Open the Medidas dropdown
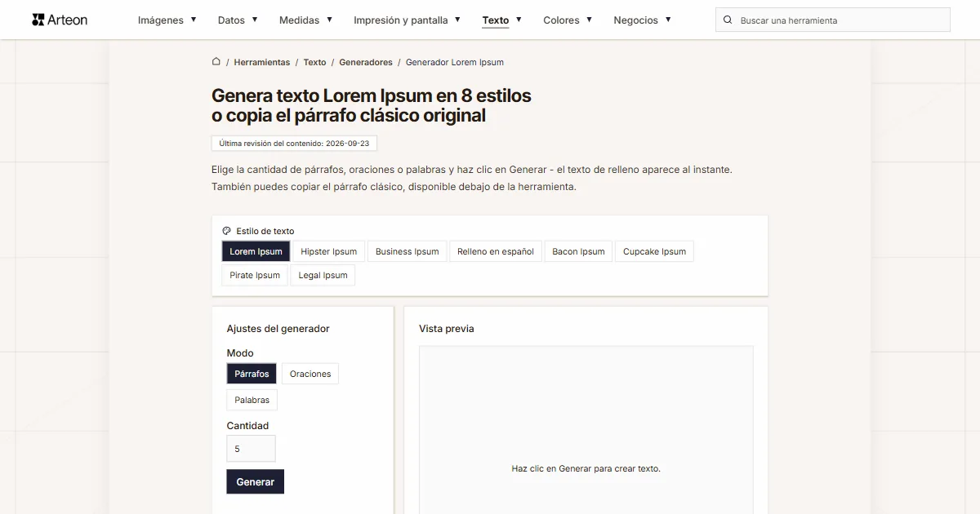The width and height of the screenshot is (980, 514). click(x=305, y=20)
